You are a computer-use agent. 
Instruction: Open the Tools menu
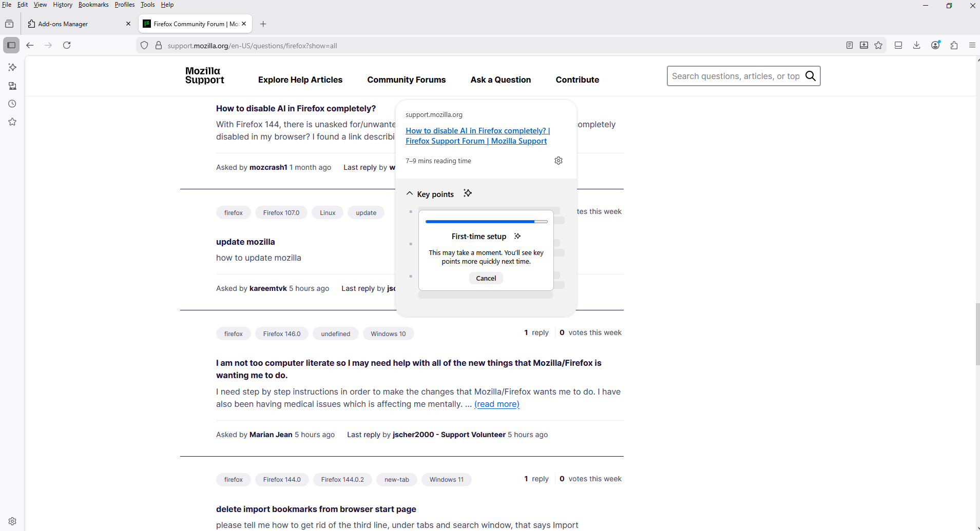point(148,5)
